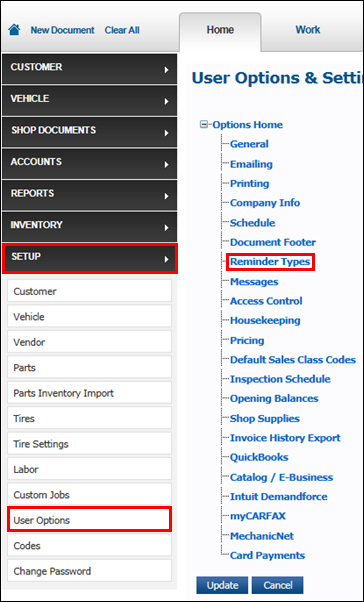The height and width of the screenshot is (602, 364).
Task: Open MechanicNet options
Action: (x=262, y=536)
